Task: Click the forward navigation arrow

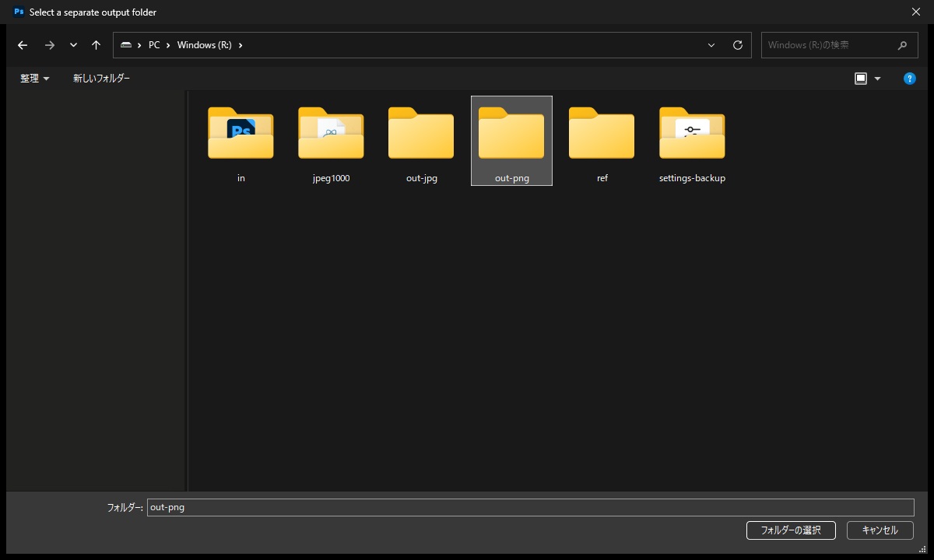Action: [50, 45]
